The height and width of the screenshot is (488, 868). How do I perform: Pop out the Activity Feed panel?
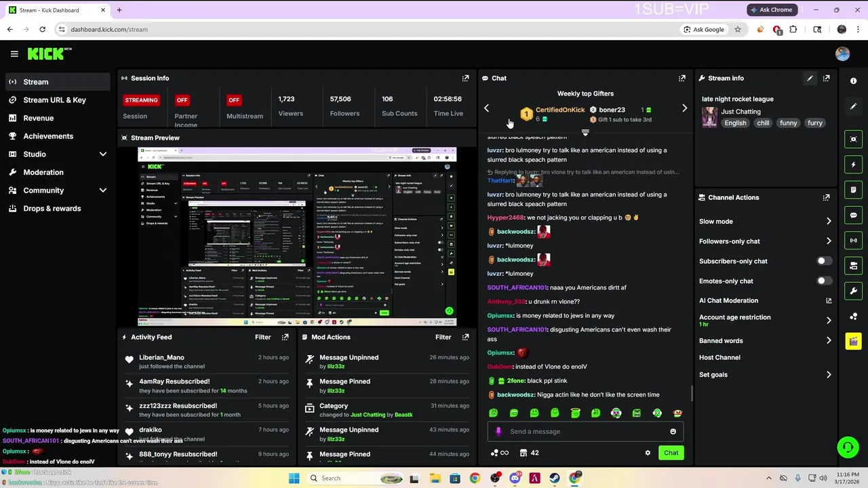pyautogui.click(x=285, y=337)
